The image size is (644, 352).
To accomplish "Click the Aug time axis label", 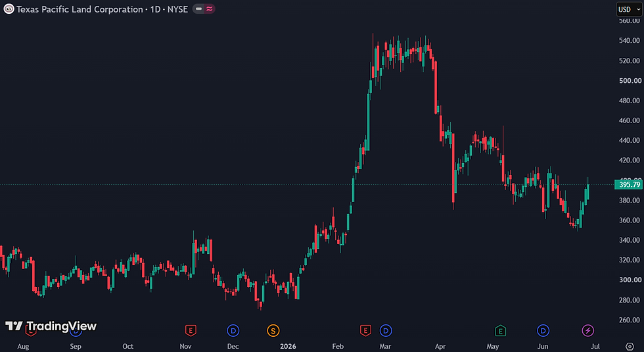I will (x=23, y=347).
